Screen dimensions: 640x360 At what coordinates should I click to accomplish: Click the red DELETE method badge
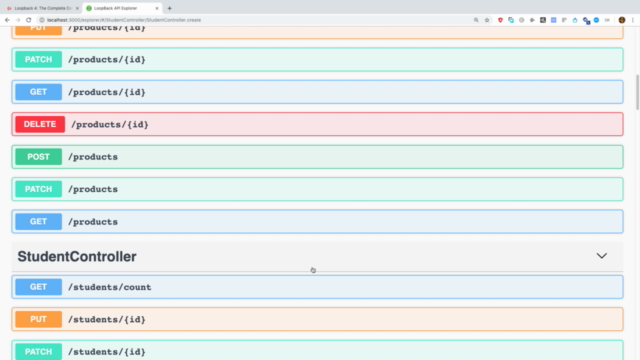40,124
